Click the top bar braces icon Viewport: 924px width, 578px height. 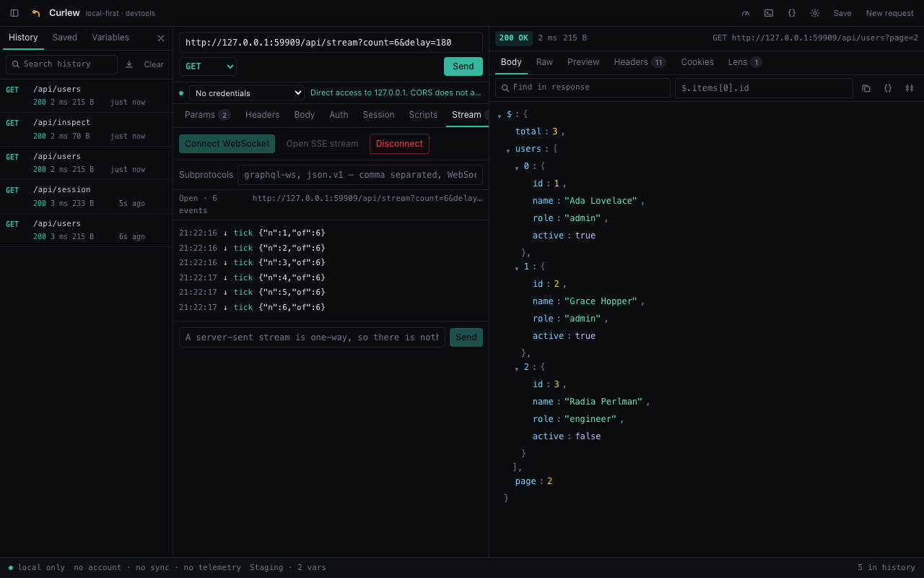pyautogui.click(x=792, y=13)
